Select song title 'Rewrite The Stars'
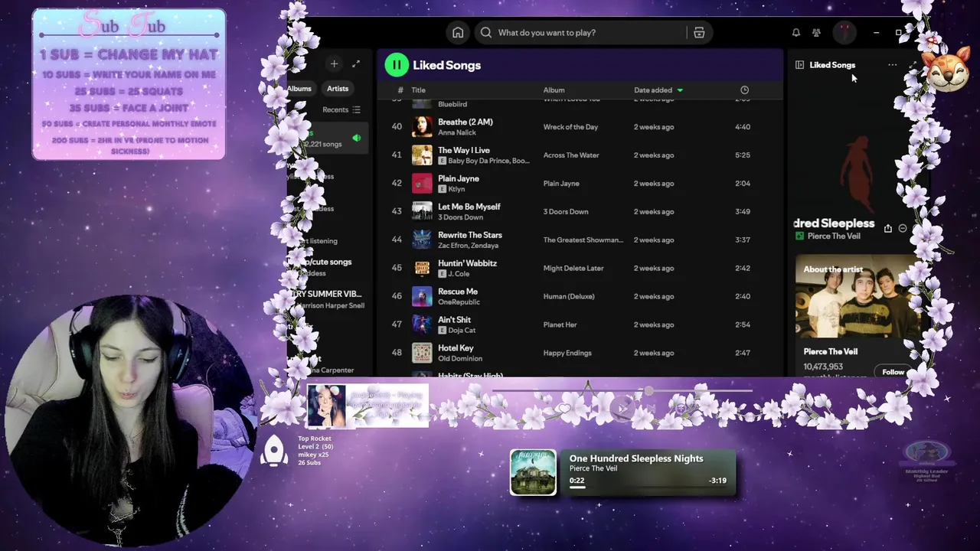The image size is (980, 551). [x=470, y=236]
